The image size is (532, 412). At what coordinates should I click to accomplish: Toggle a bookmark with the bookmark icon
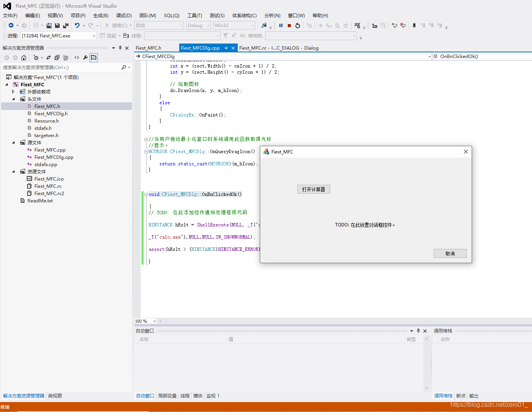(x=414, y=25)
